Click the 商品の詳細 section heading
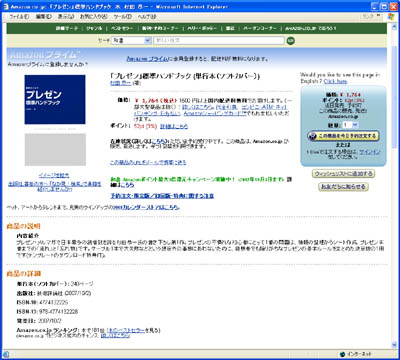This screenshot has height=360, width=400. [24, 274]
